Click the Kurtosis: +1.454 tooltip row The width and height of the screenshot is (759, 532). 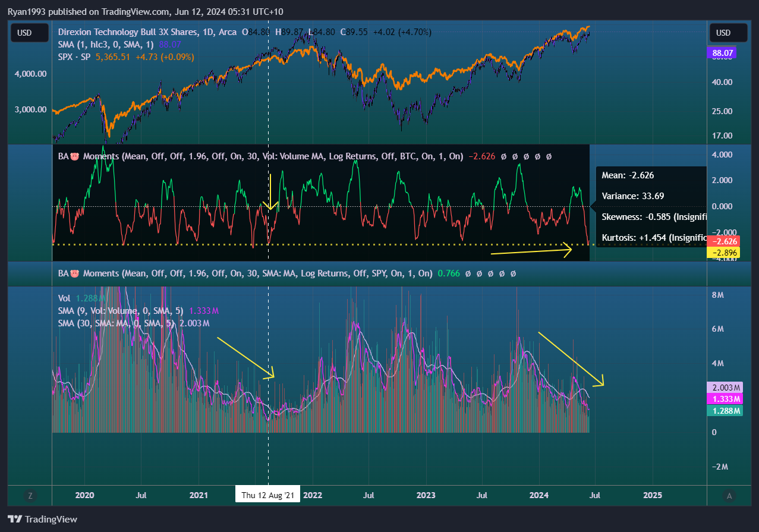654,237
